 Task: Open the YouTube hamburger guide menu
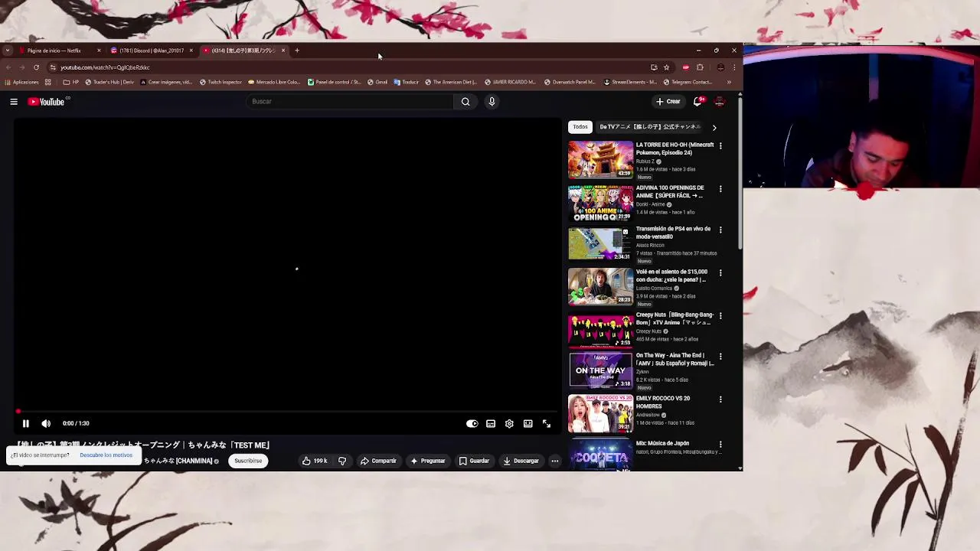(14, 101)
